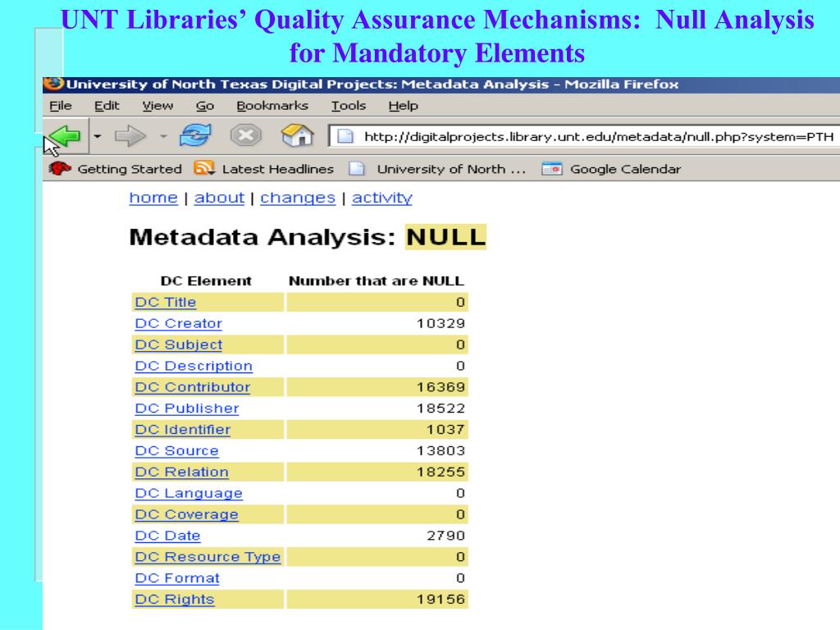Open the Bookmarks menu
Viewport: 840px width, 630px height.
(x=272, y=106)
